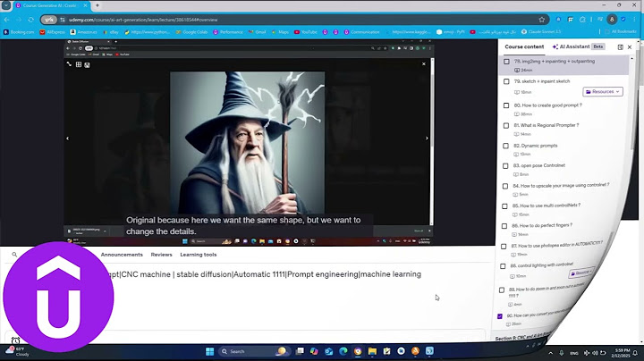
Task: Open the weather widget showing Cloudy
Action: (17, 351)
